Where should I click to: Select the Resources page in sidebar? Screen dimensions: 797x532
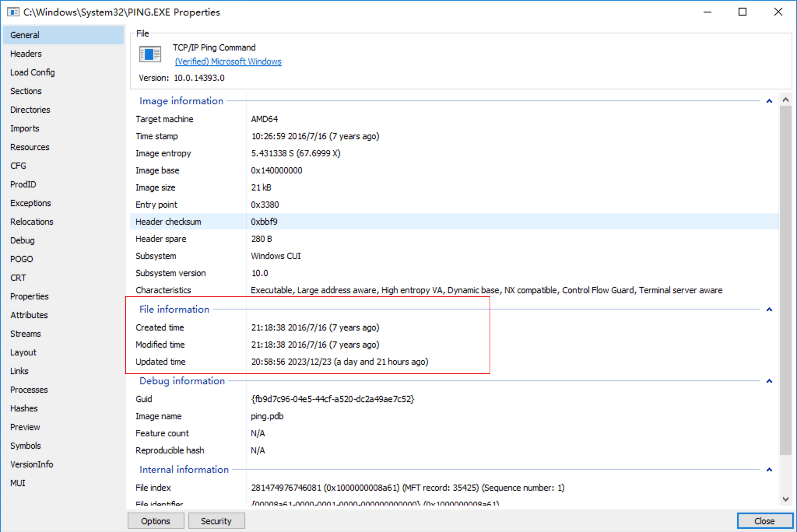[x=30, y=147]
